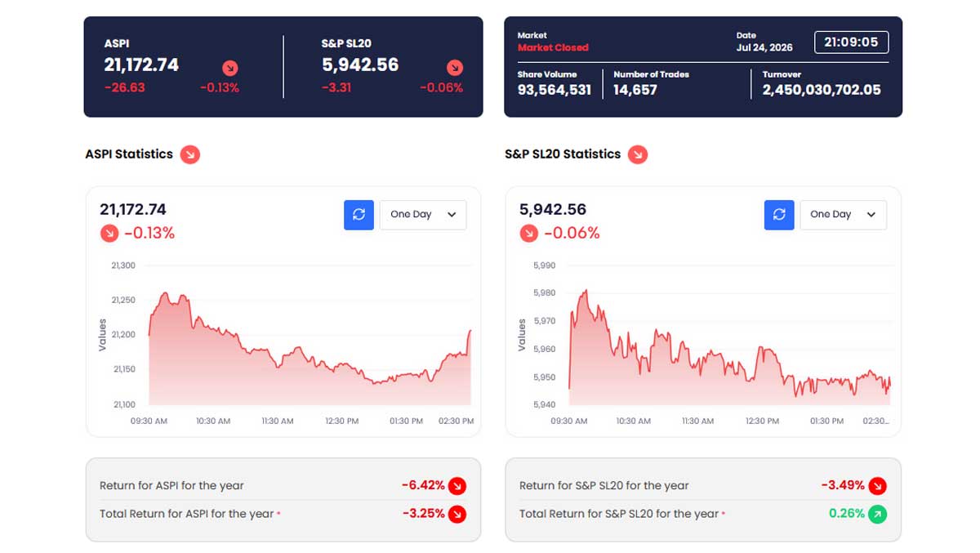Click Total Return for S&P SL20 for the year label
The width and height of the screenshot is (980, 553).
(619, 515)
